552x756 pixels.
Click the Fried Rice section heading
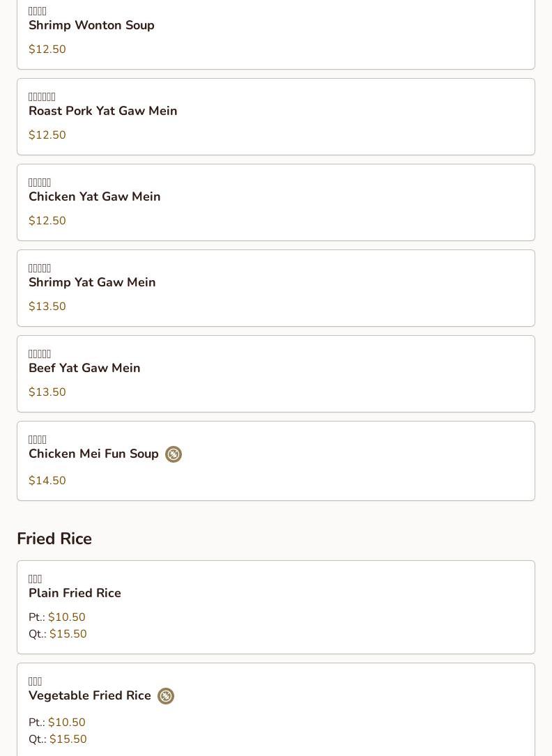54,539
